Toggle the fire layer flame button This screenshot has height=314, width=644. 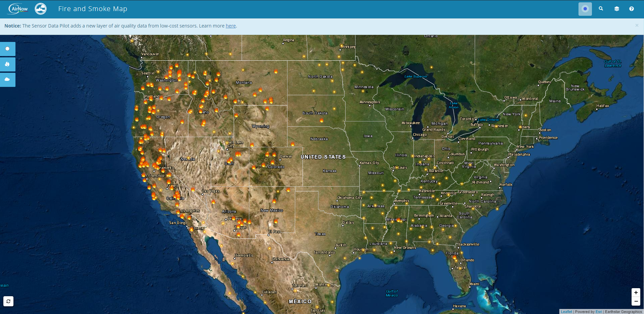coord(7,64)
